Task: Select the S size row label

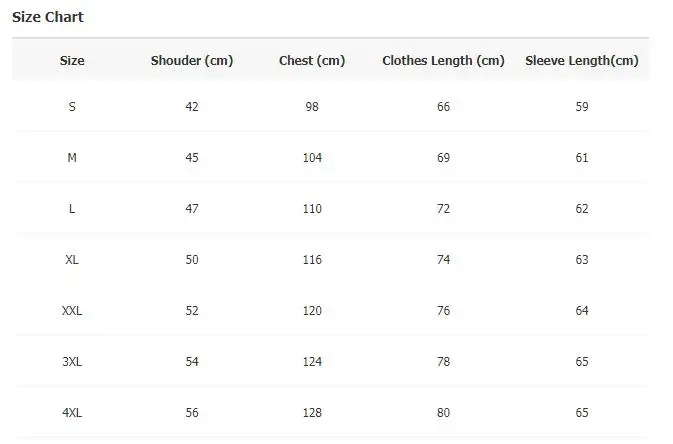Action: 72,107
